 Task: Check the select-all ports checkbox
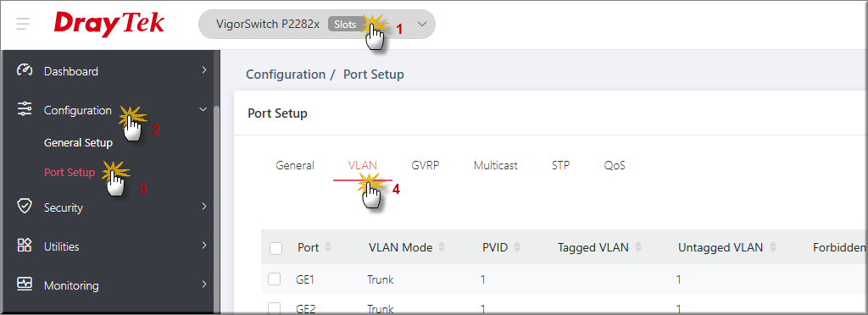275,248
